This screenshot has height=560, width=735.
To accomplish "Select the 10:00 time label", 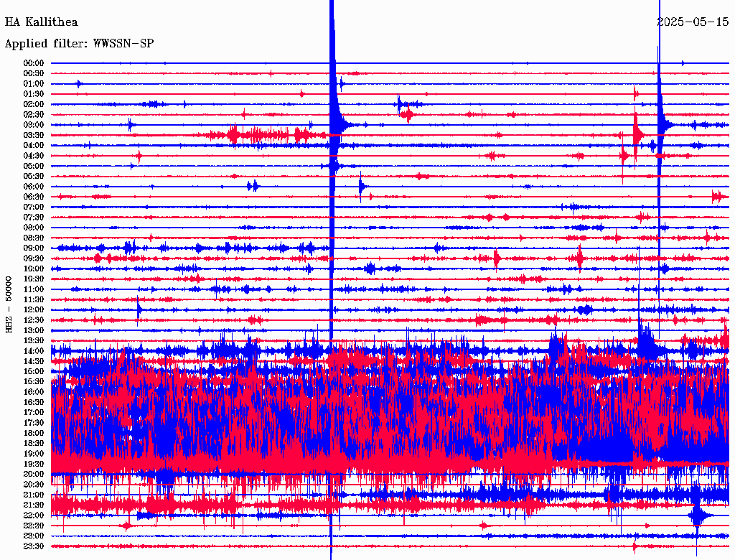I will pyautogui.click(x=34, y=269).
